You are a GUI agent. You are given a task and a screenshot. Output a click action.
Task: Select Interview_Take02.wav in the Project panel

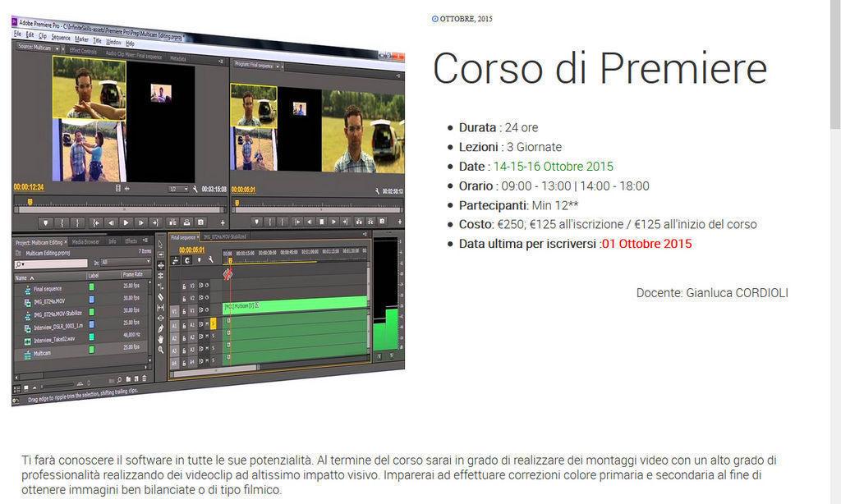pyautogui.click(x=54, y=340)
